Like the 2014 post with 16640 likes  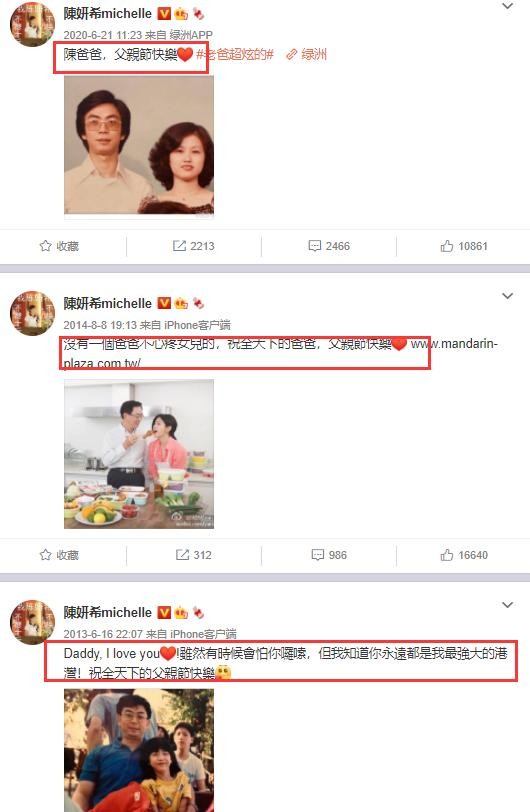(464, 555)
